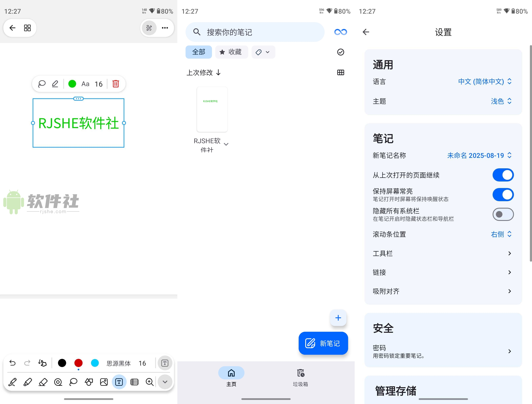Collapse the toolbar with the chevron button

[165, 382]
